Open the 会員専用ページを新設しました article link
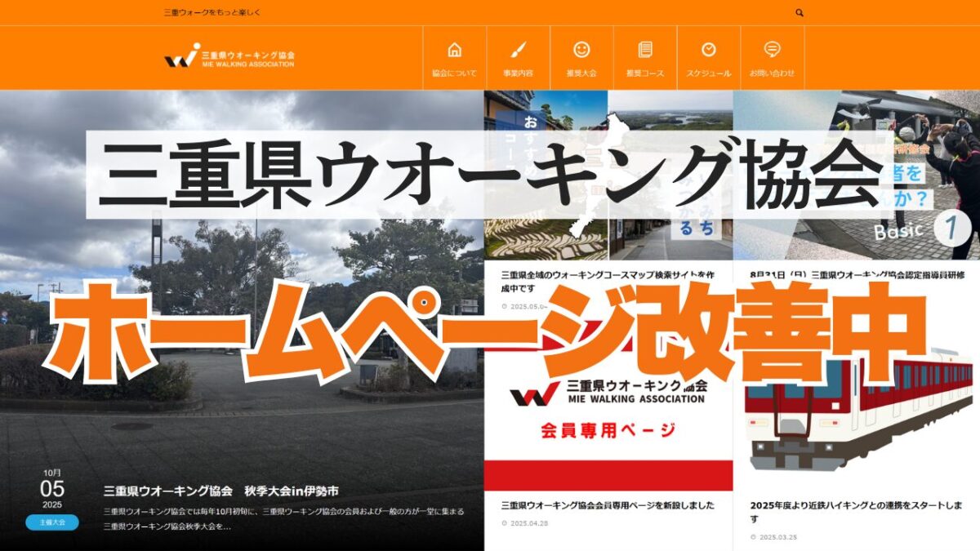Viewport: 980px width, 551px height. pyautogui.click(x=607, y=506)
